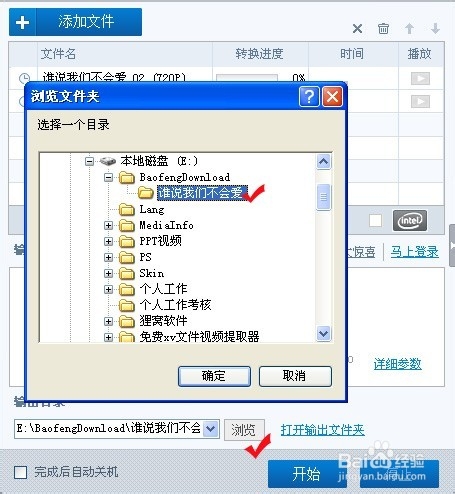Click the move-up arrow icon
Image resolution: width=455 pixels, height=494 pixels.
pyautogui.click(x=409, y=29)
